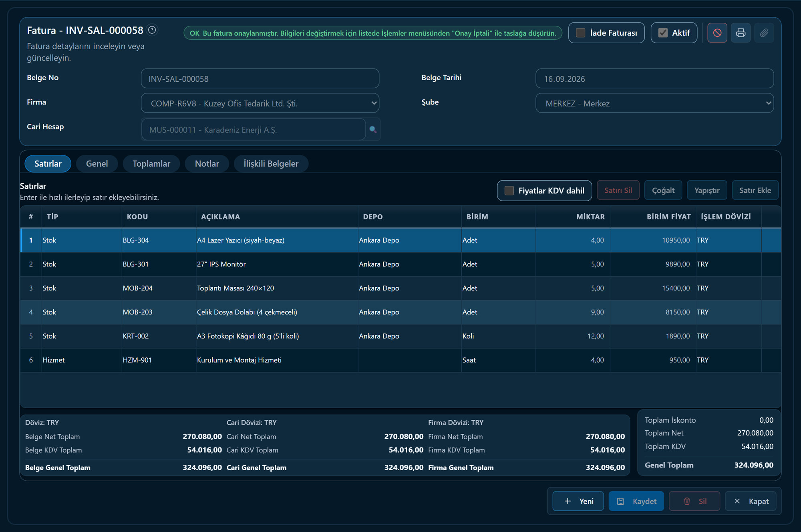Click the MOB-203 code cell
This screenshot has height=532, width=801.
coord(159,312)
